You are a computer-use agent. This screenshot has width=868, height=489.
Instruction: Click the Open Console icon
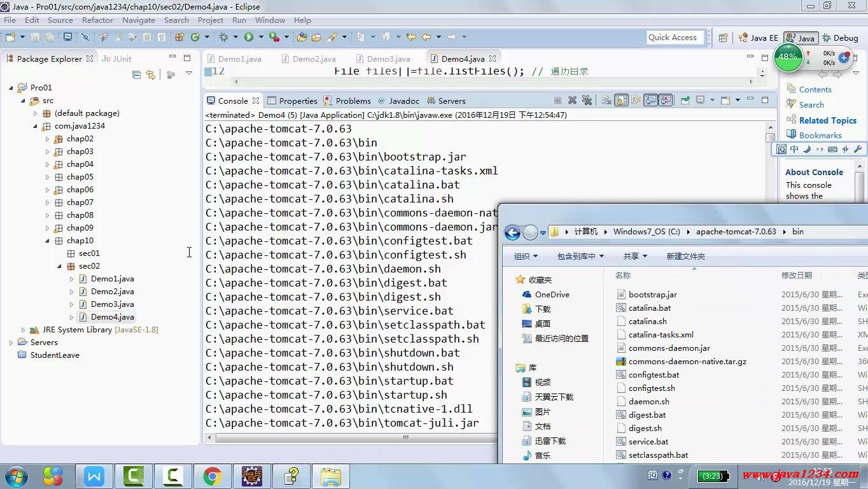click(725, 100)
